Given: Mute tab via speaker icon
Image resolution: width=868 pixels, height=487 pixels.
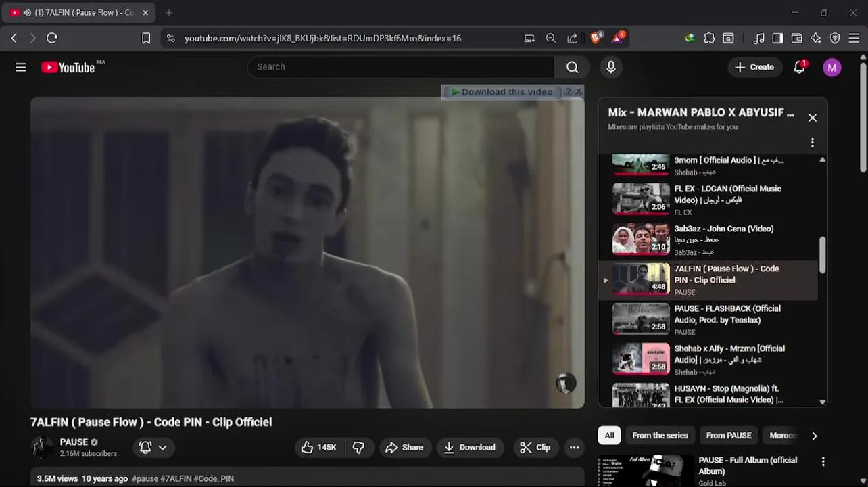Looking at the screenshot, I should [27, 13].
